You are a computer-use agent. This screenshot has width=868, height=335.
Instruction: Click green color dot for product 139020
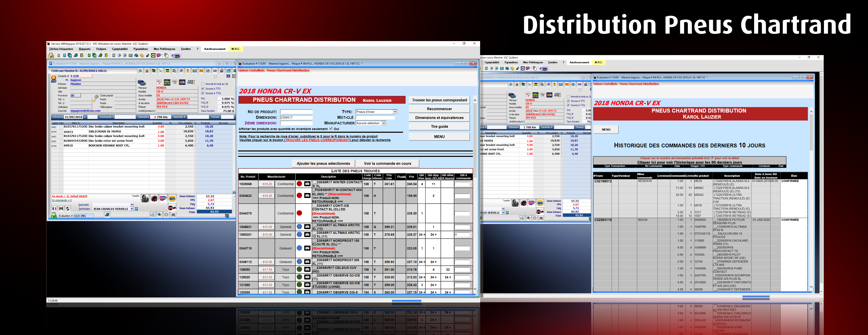click(299, 277)
